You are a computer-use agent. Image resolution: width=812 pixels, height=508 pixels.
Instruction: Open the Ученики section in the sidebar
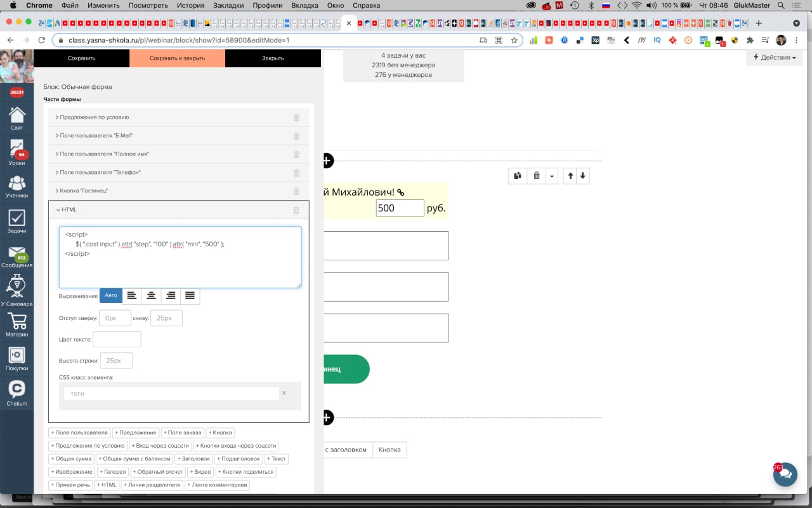tap(16, 187)
